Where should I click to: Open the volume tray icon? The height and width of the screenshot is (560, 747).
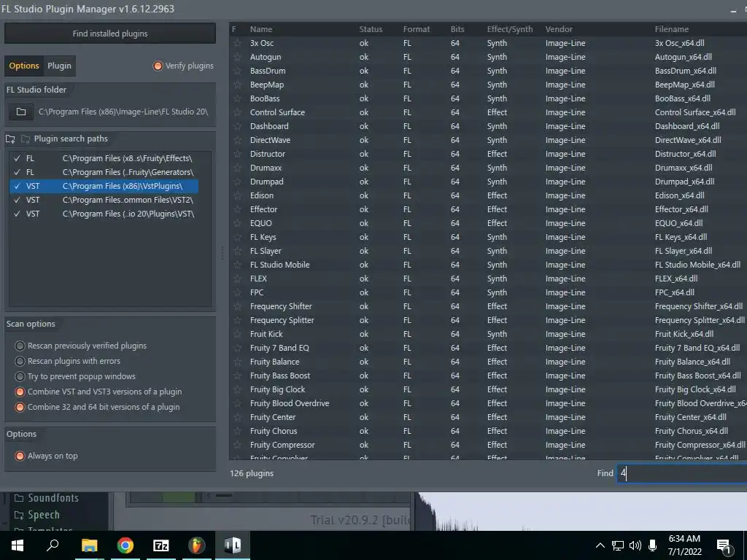(635, 545)
